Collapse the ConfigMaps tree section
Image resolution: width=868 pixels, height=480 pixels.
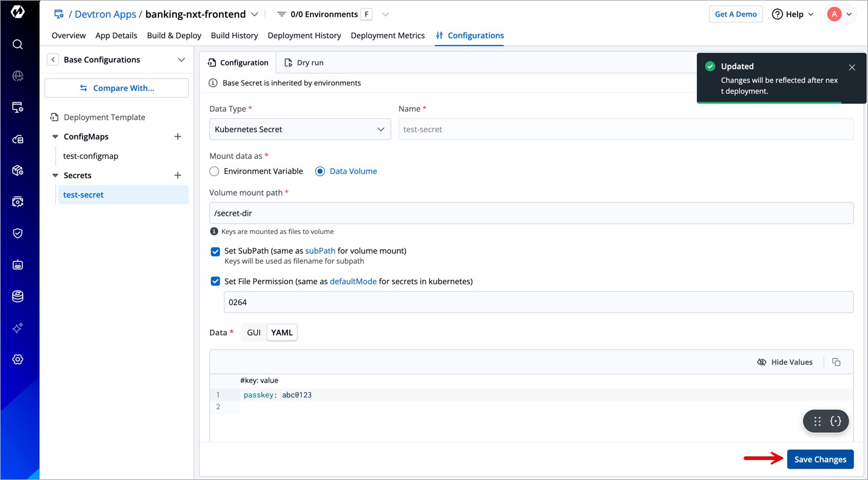(x=55, y=137)
